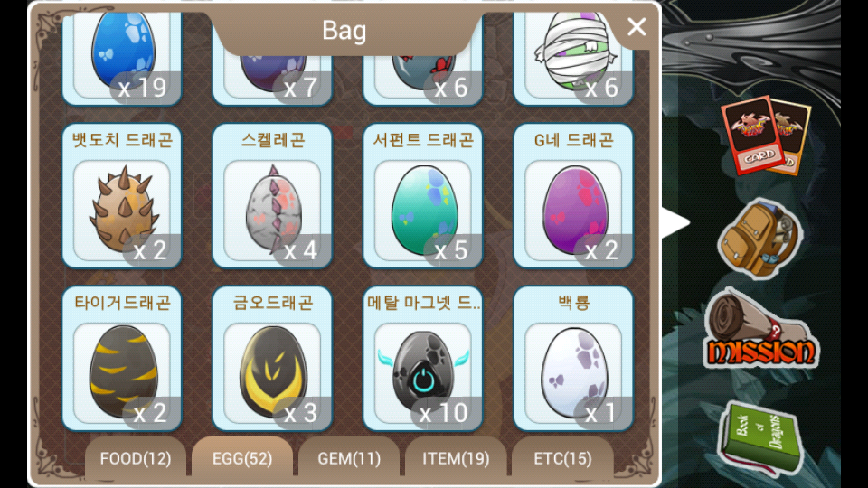Open the ETC(15) tab
Screen dimensions: 868x488
[563, 457]
